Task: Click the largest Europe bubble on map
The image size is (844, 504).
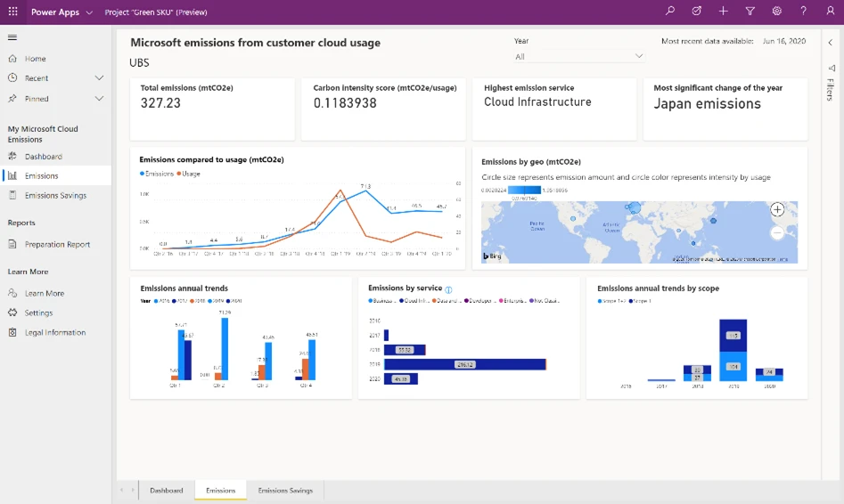Action: point(635,207)
